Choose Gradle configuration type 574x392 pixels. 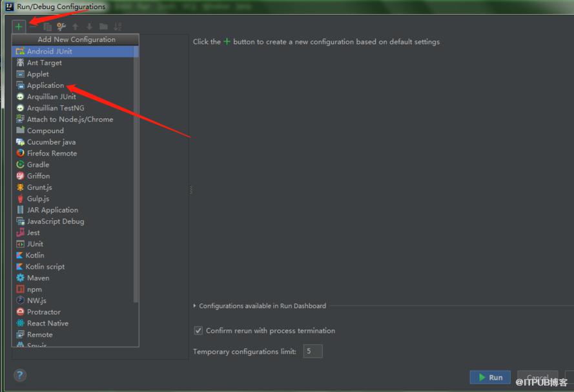[75, 165]
